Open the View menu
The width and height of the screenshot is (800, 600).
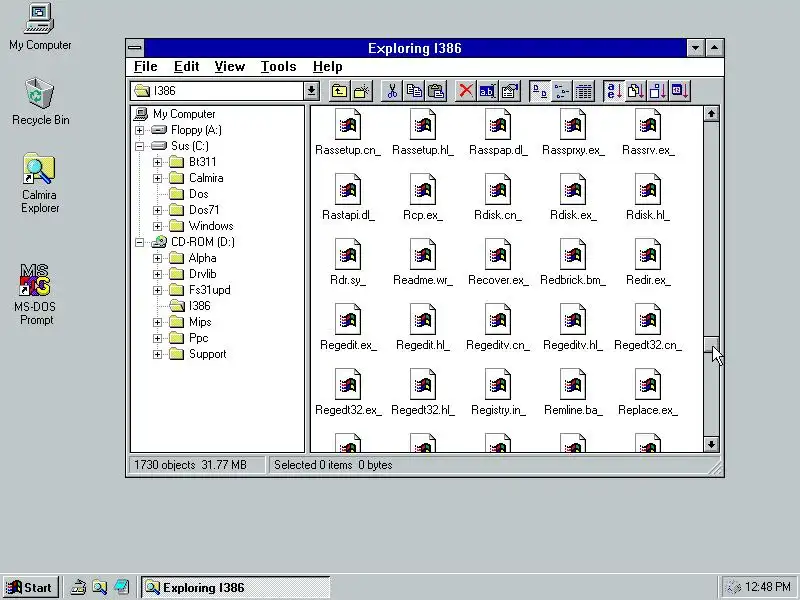230,66
